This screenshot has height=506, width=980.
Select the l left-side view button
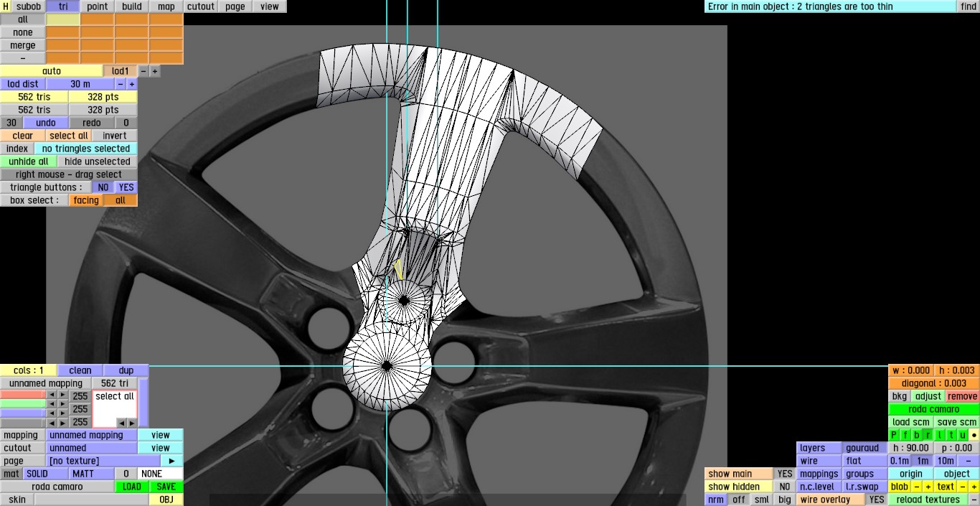point(940,435)
